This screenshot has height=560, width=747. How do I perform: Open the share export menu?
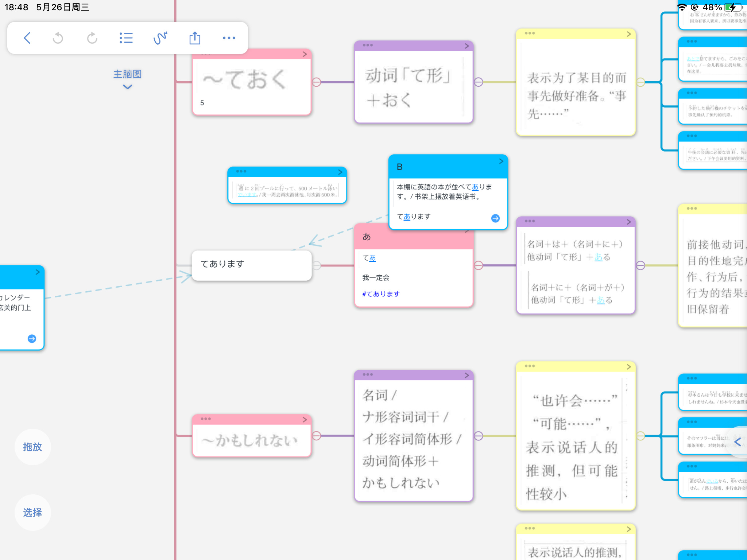(x=195, y=38)
